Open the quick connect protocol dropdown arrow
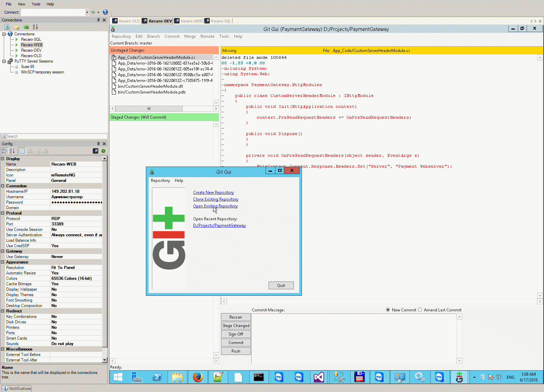Screen dimensions: 544x392 99,12
